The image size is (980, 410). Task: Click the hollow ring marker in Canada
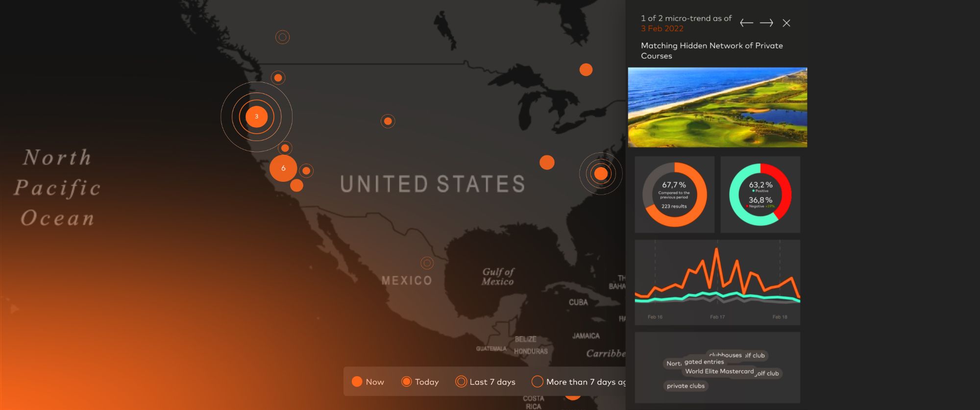pyautogui.click(x=282, y=37)
